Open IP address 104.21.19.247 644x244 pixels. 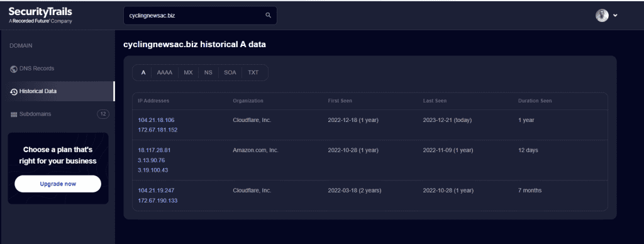pos(156,190)
